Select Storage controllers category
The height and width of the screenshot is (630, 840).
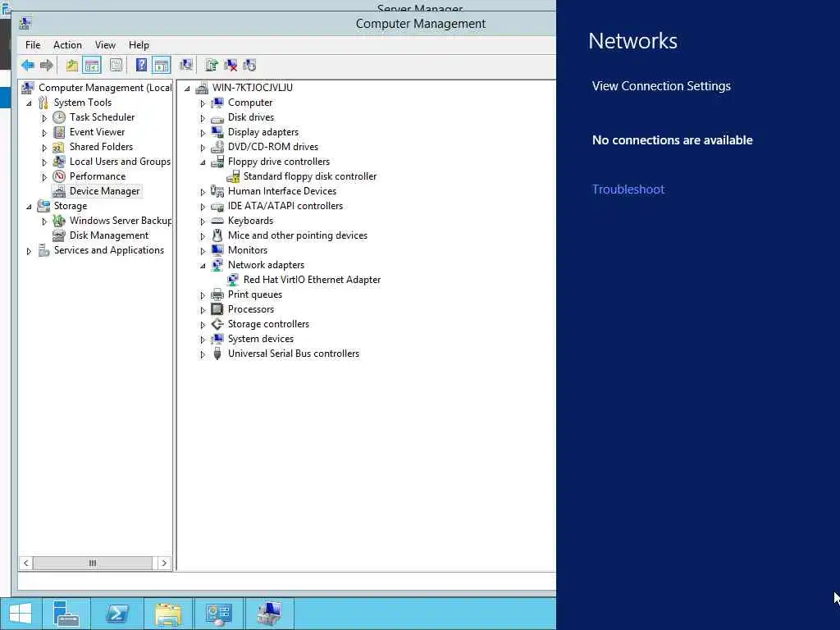pyautogui.click(x=268, y=324)
